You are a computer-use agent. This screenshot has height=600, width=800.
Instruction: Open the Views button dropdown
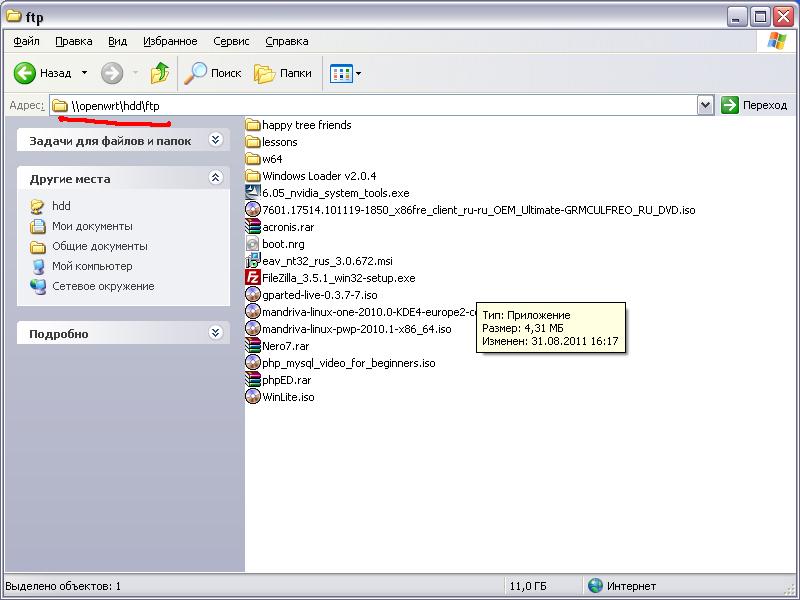coord(358,73)
